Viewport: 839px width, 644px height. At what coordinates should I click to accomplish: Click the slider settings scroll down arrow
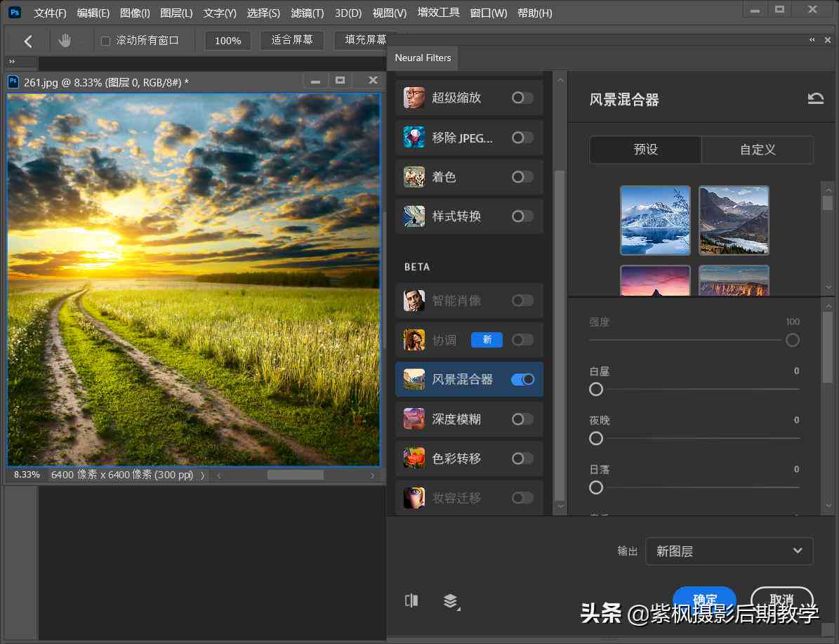(x=829, y=506)
